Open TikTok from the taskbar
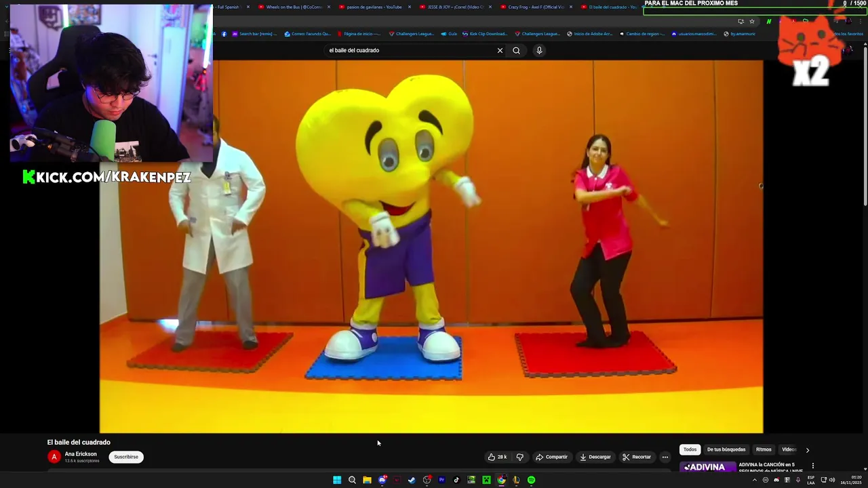 tap(456, 480)
